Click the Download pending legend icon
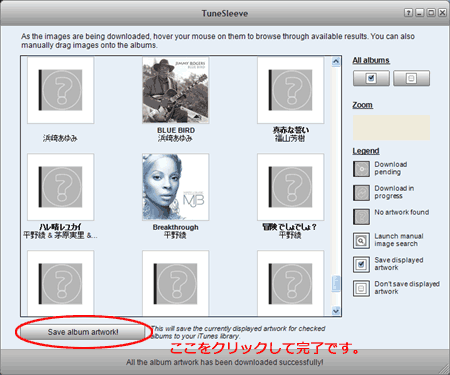The image size is (450, 375). [361, 169]
